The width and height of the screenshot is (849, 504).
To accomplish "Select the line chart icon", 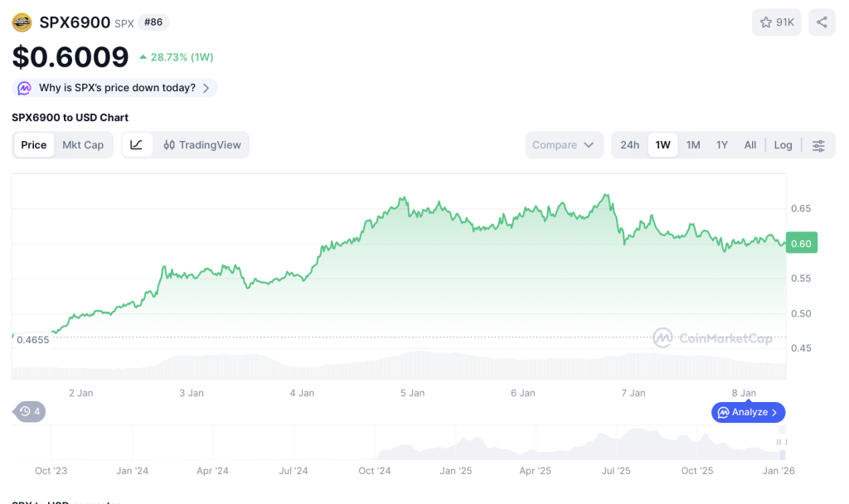I will point(137,144).
